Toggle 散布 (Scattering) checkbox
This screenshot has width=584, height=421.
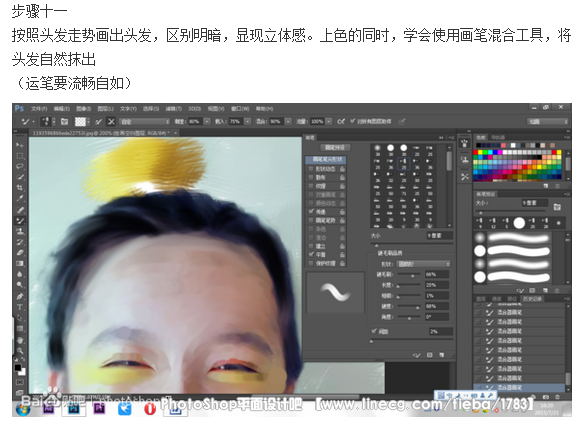tap(311, 177)
